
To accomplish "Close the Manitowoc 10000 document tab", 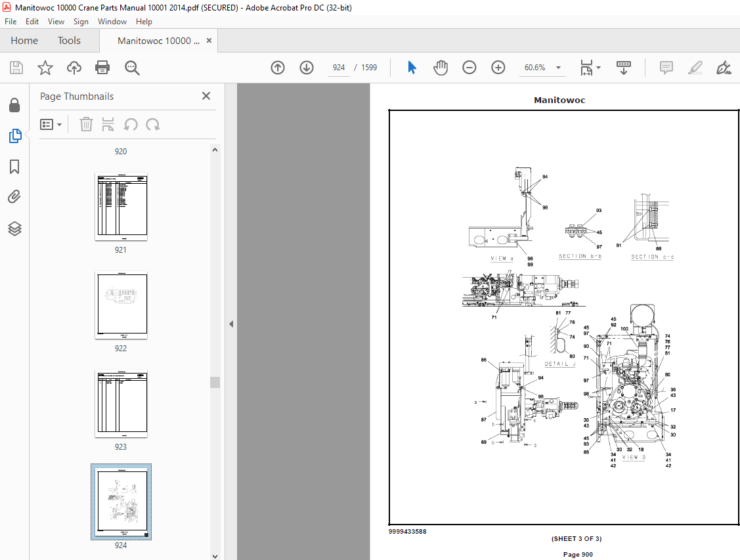I will pyautogui.click(x=209, y=41).
